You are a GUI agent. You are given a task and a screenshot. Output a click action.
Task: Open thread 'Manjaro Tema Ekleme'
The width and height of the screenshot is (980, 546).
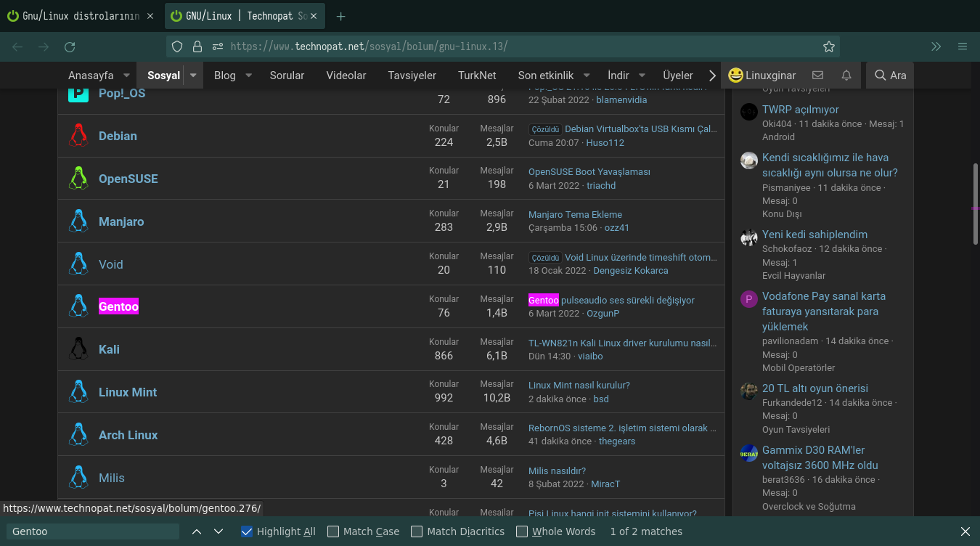click(575, 214)
